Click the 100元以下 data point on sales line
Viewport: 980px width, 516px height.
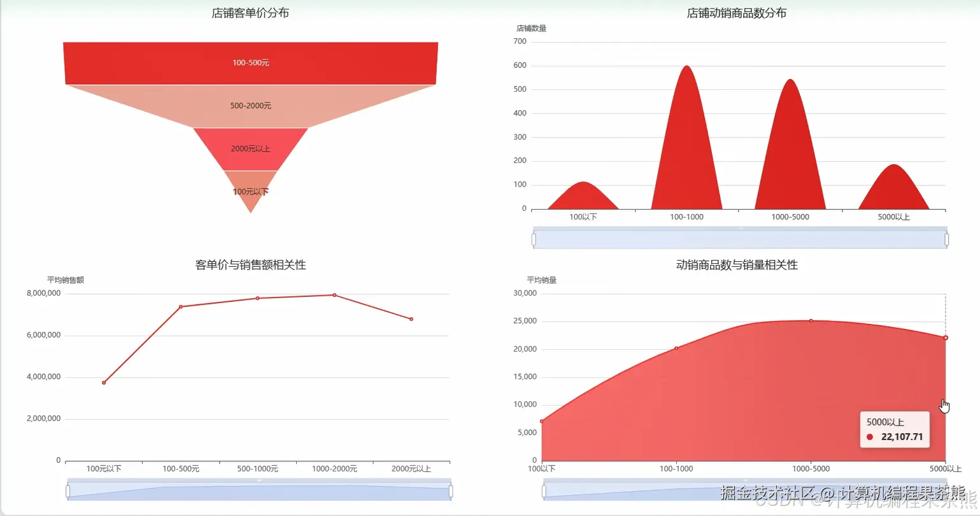[x=104, y=382]
